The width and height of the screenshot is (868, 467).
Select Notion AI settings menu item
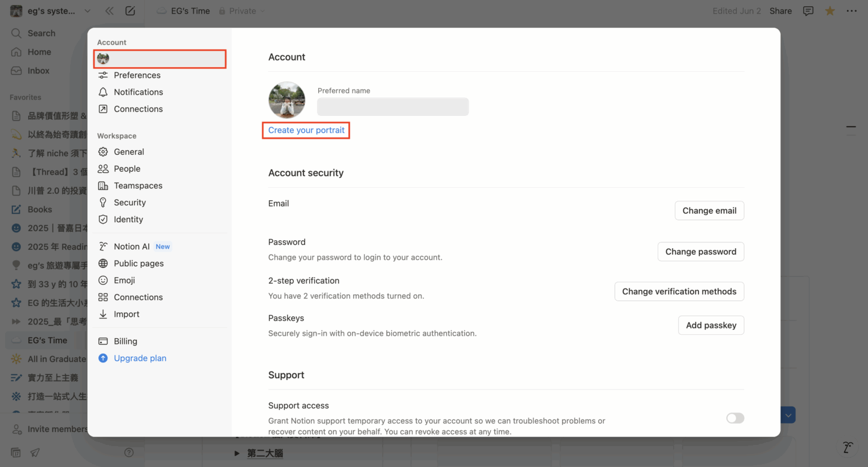tap(132, 247)
